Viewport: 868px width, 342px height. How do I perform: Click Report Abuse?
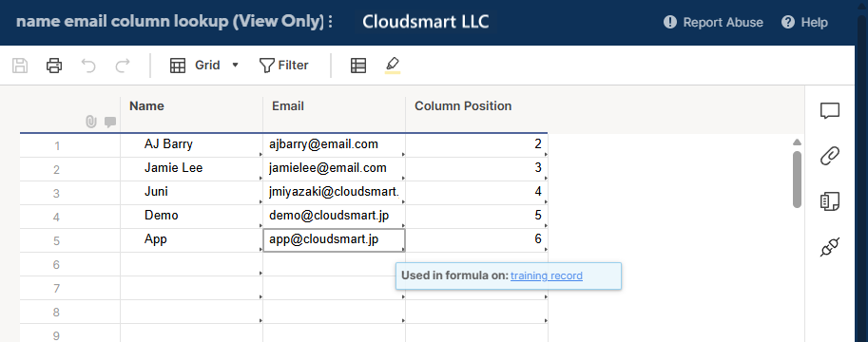(713, 22)
